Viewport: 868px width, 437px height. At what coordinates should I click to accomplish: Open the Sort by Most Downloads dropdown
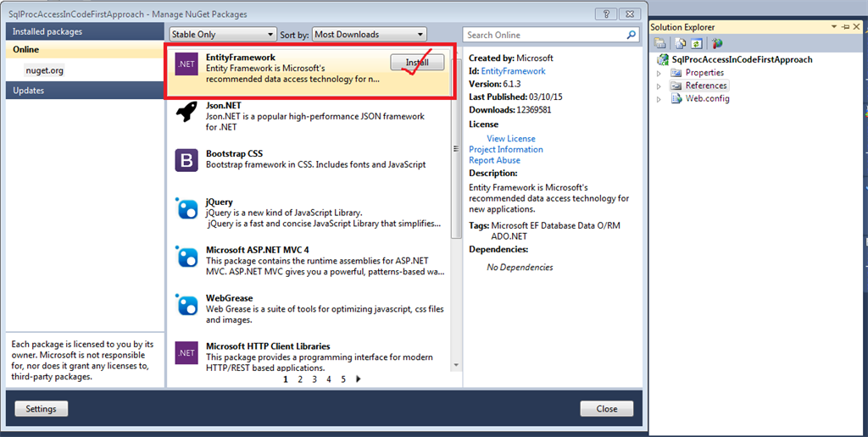(x=370, y=34)
